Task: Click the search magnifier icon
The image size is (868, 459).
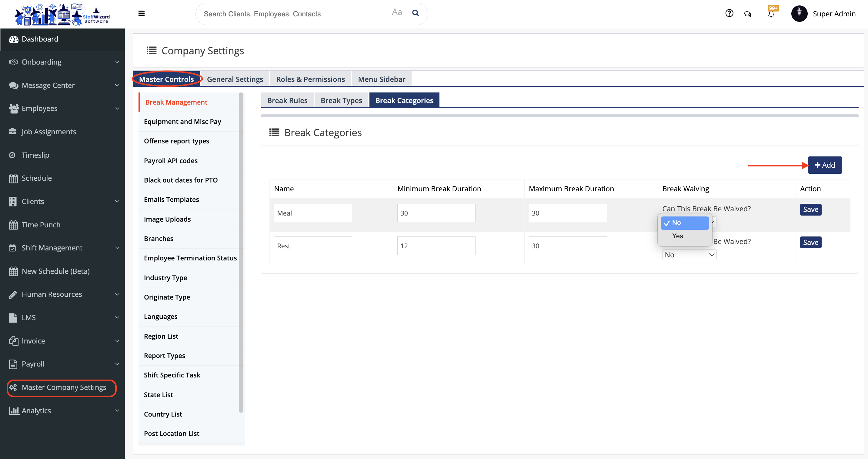Action: pyautogui.click(x=415, y=13)
